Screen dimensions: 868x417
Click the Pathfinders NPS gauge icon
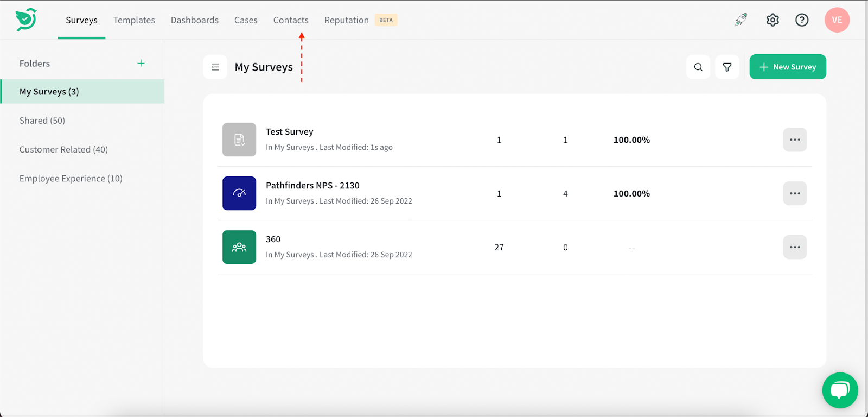click(x=239, y=193)
